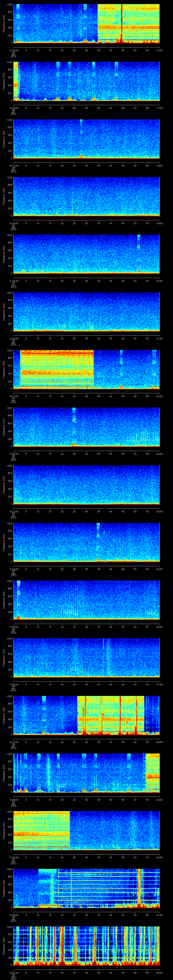Click the spectrogram panel starting at 9:15:00

87,24
